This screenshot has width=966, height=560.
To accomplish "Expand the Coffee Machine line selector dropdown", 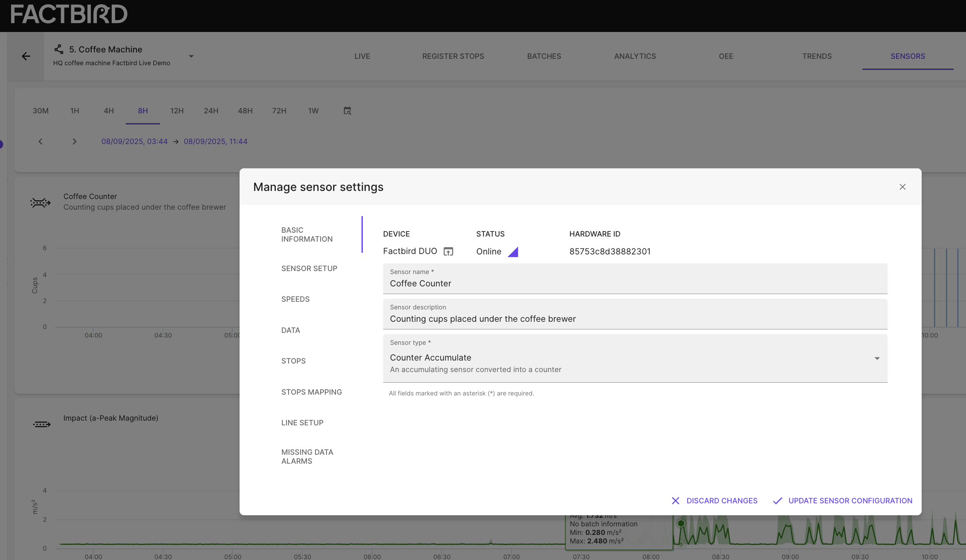I will [191, 56].
